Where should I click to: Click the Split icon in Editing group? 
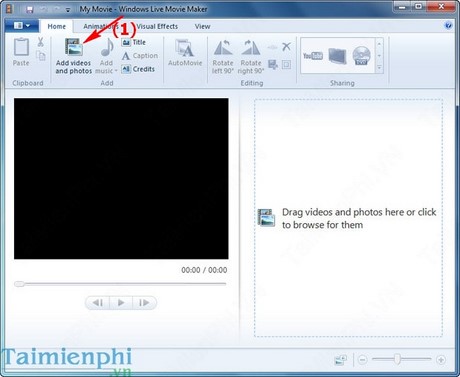(273, 47)
